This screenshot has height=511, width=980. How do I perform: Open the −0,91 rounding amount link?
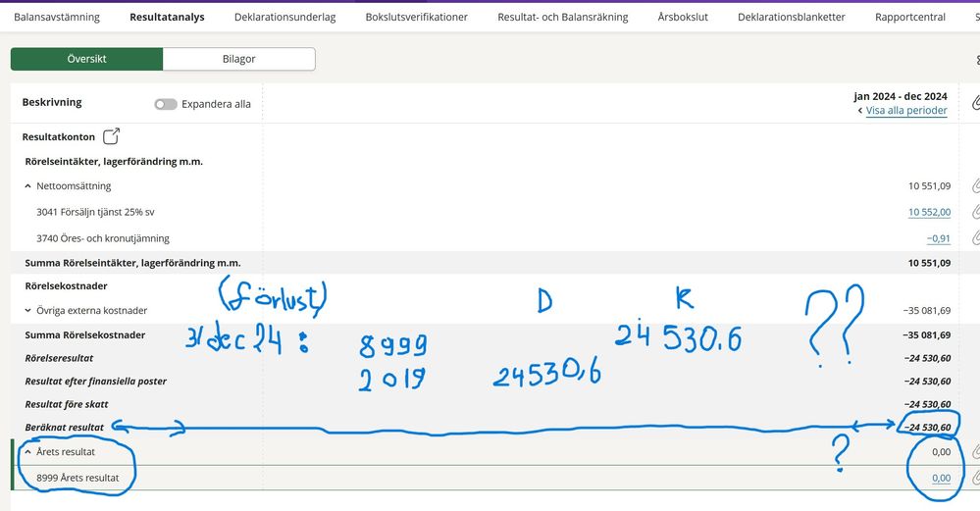(x=938, y=238)
